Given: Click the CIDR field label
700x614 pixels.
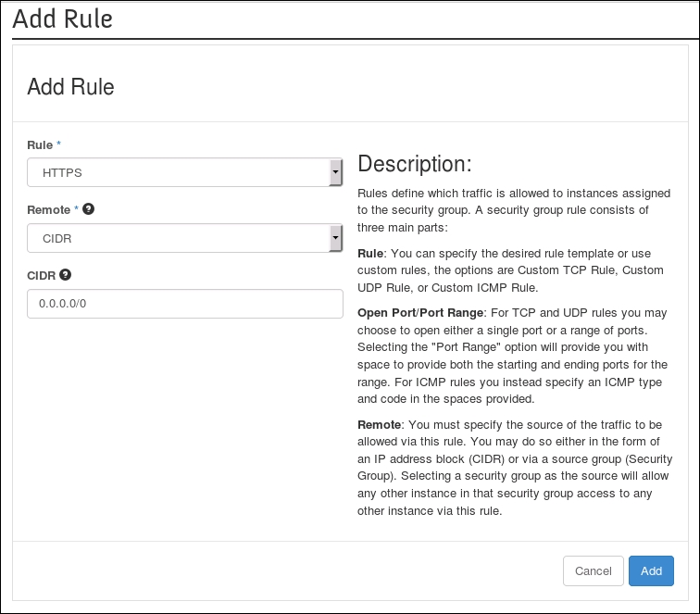Looking at the screenshot, I should tap(42, 275).
